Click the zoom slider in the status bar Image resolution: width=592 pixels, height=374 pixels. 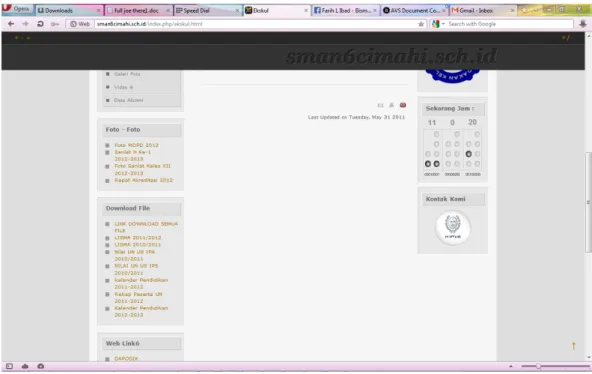pos(555,366)
